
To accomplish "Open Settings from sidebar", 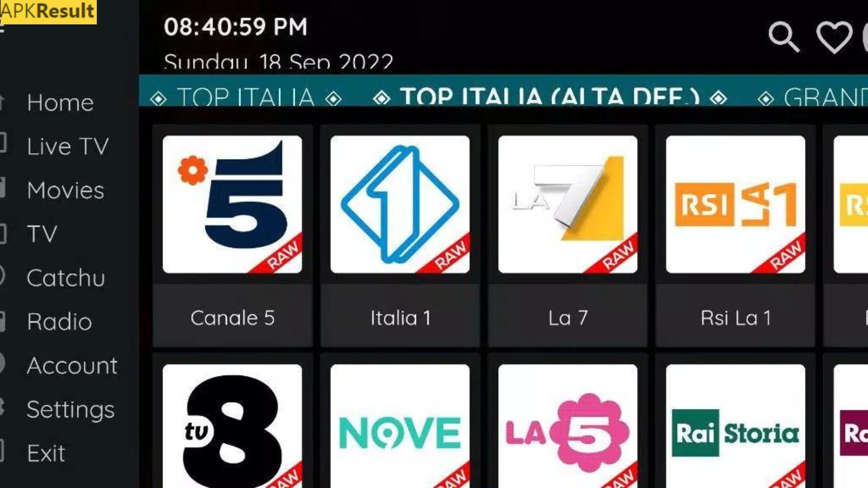I will coord(70,409).
